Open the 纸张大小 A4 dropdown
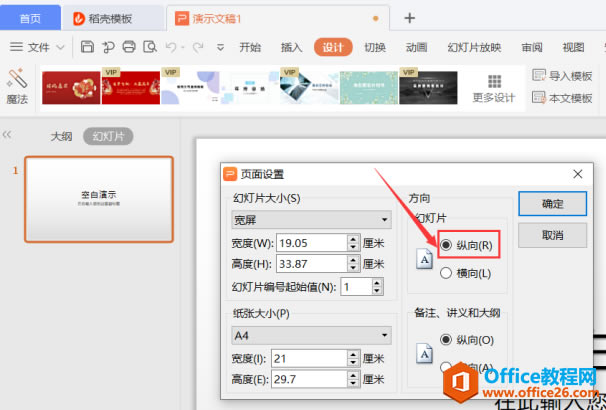This screenshot has width=606, height=410. (311, 335)
